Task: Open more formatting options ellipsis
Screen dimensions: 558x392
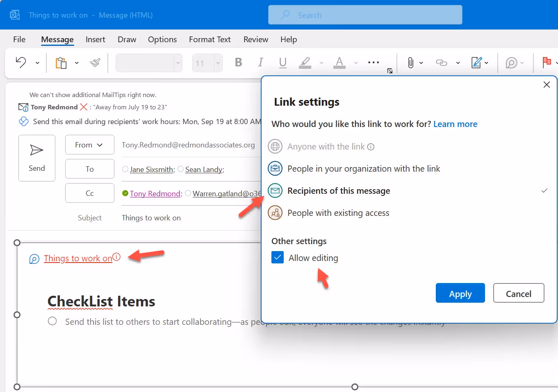Action: point(374,63)
